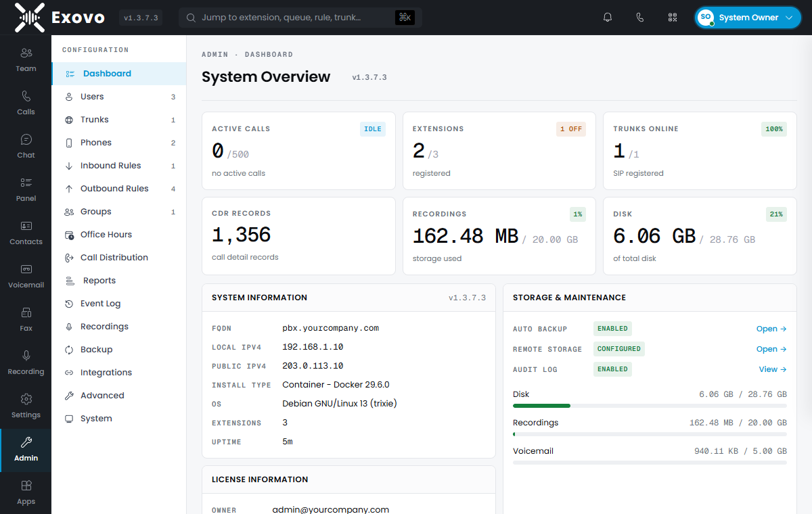Click the 192.168.1.10 local IP value
Screen dimensions: 812x514
[313, 347]
